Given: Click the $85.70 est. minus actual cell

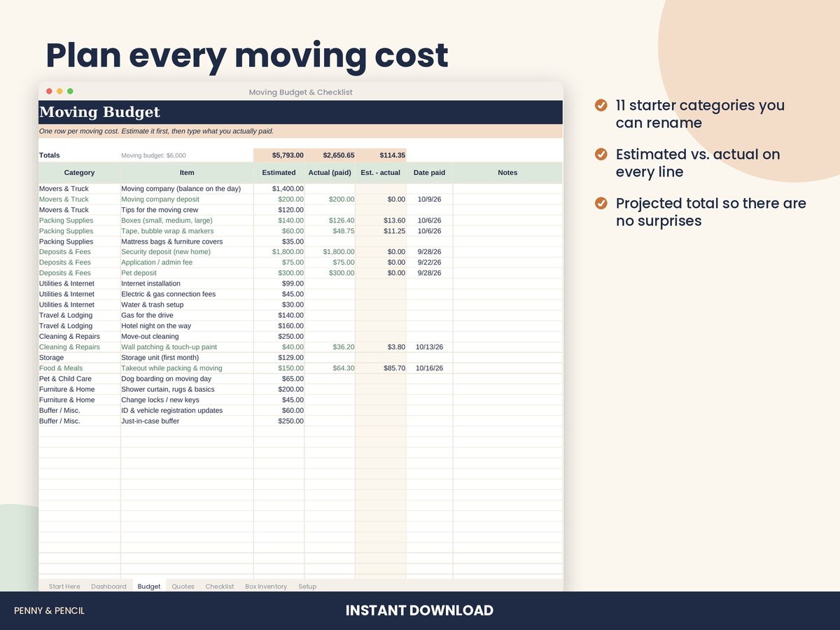Looking at the screenshot, I should click(381, 368).
